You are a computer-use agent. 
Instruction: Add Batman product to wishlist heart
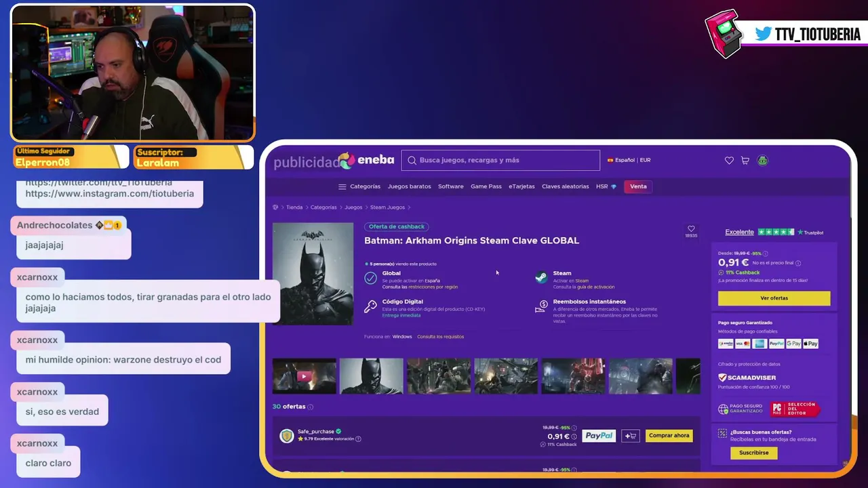point(691,229)
